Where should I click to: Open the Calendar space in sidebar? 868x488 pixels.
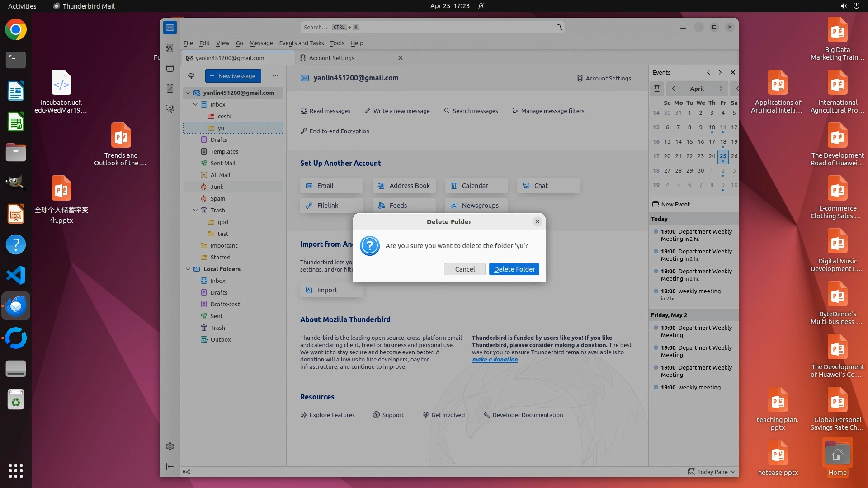(x=170, y=68)
